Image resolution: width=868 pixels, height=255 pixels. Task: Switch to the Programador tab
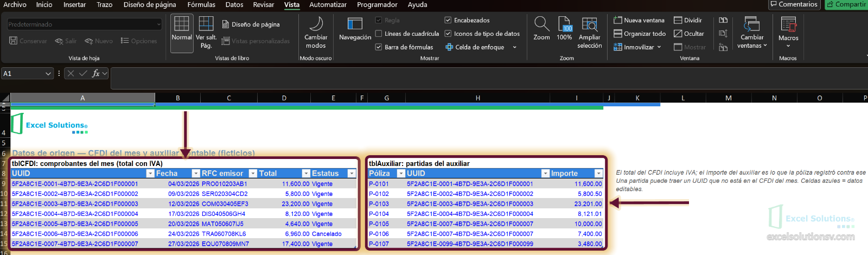coord(377,4)
